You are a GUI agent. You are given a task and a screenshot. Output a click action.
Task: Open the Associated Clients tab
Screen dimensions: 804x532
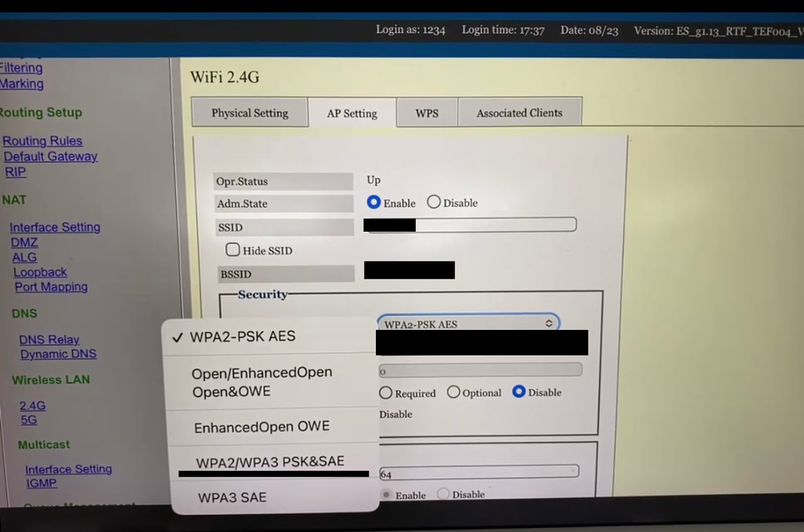(519, 113)
